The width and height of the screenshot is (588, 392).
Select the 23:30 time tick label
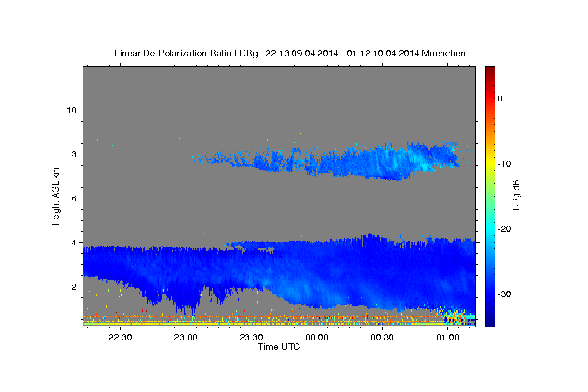(x=251, y=337)
